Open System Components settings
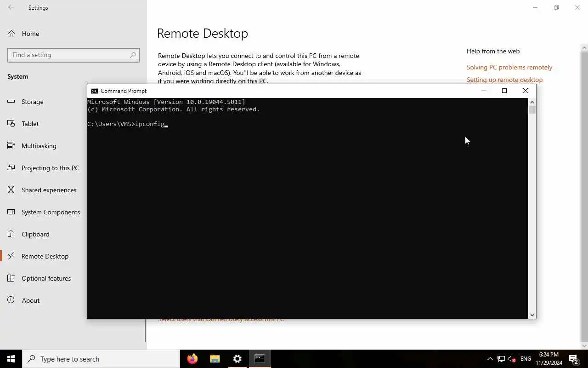This screenshot has height=368, width=588. (51, 212)
